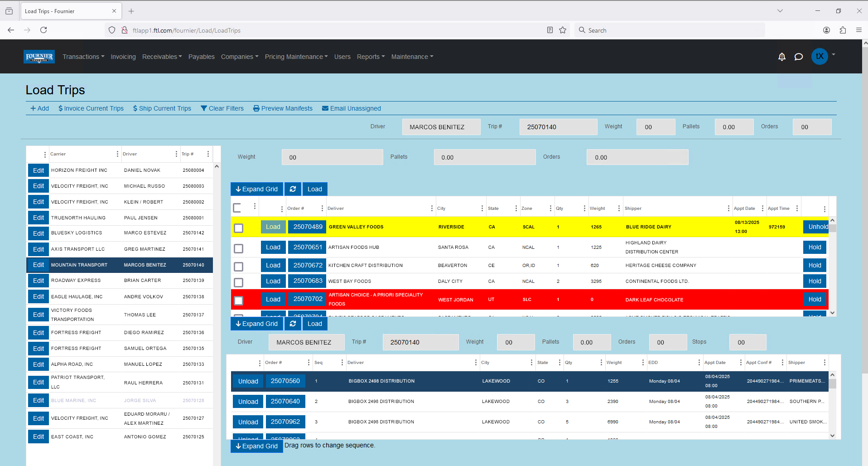The width and height of the screenshot is (868, 466).
Task: Open the Payables menu item
Action: [x=201, y=57]
